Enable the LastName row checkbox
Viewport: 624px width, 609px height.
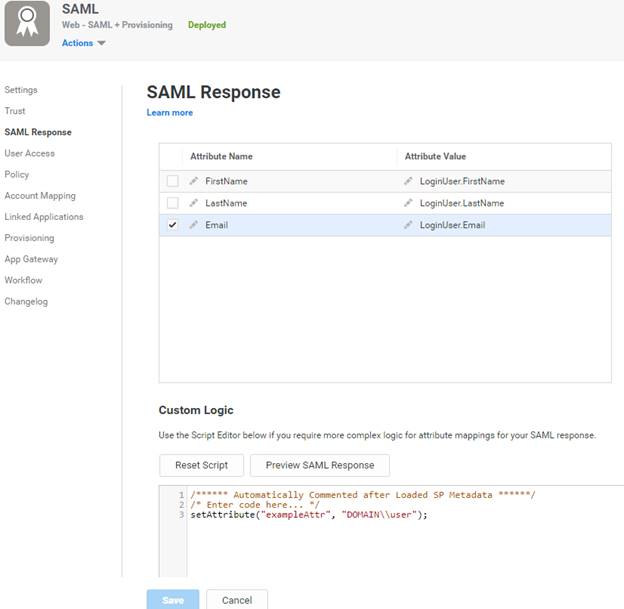pyautogui.click(x=172, y=203)
